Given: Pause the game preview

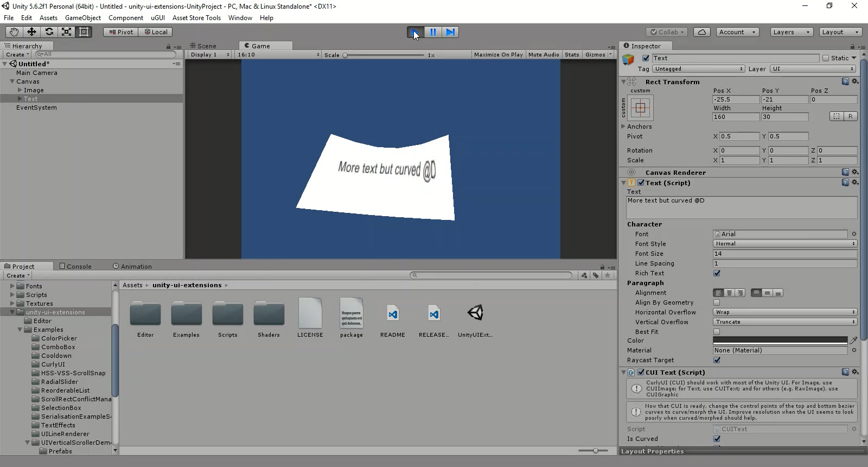Looking at the screenshot, I should tap(433, 32).
